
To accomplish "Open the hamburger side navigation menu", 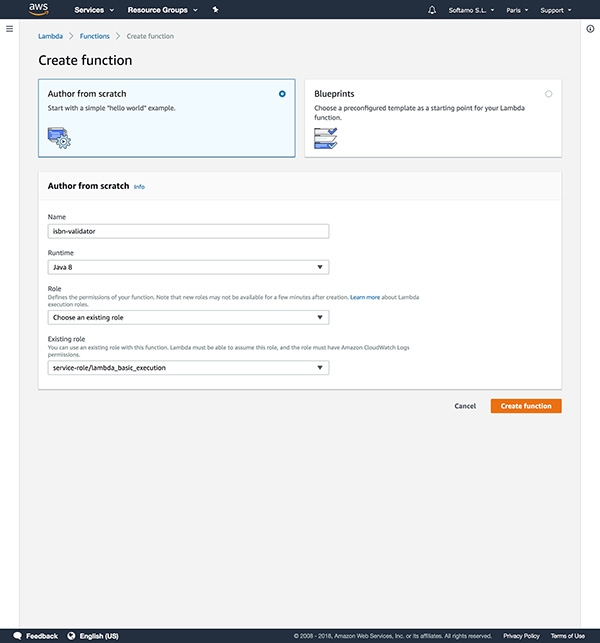I will click(9, 29).
